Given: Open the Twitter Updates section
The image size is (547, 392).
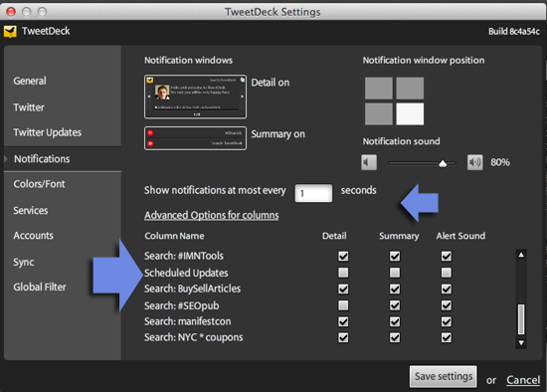Looking at the screenshot, I should point(48,132).
